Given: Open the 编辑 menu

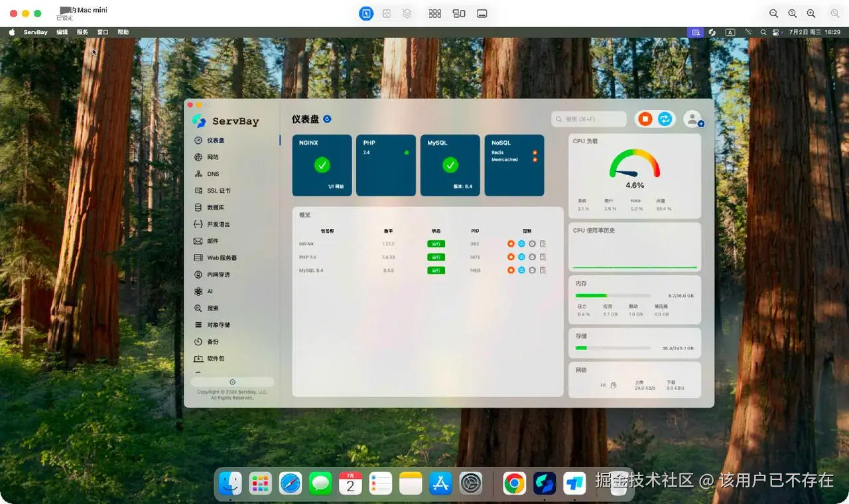Looking at the screenshot, I should point(62,32).
